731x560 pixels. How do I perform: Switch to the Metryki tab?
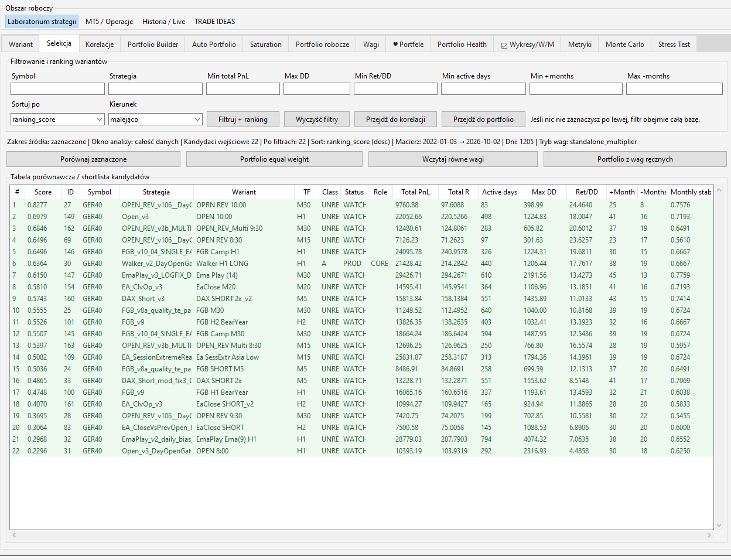[580, 45]
